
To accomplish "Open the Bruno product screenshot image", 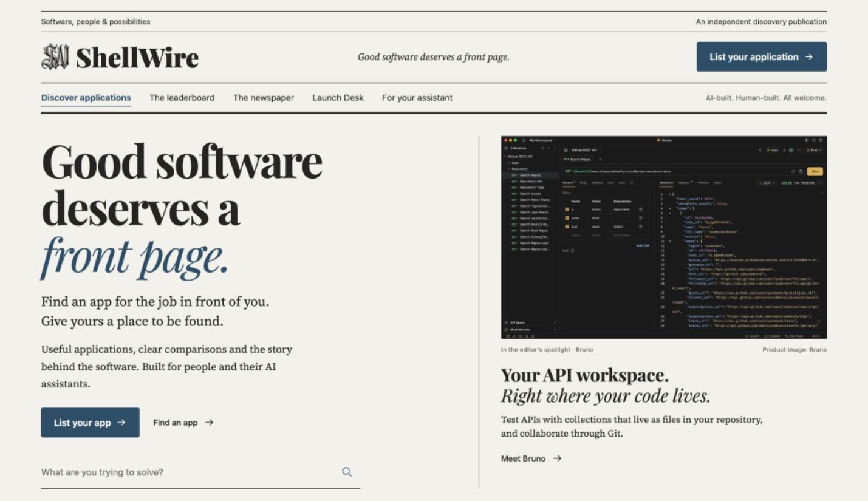I will [x=664, y=237].
